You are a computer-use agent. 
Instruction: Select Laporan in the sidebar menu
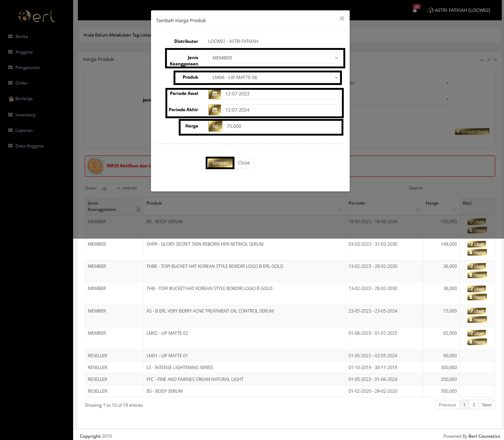point(24,130)
